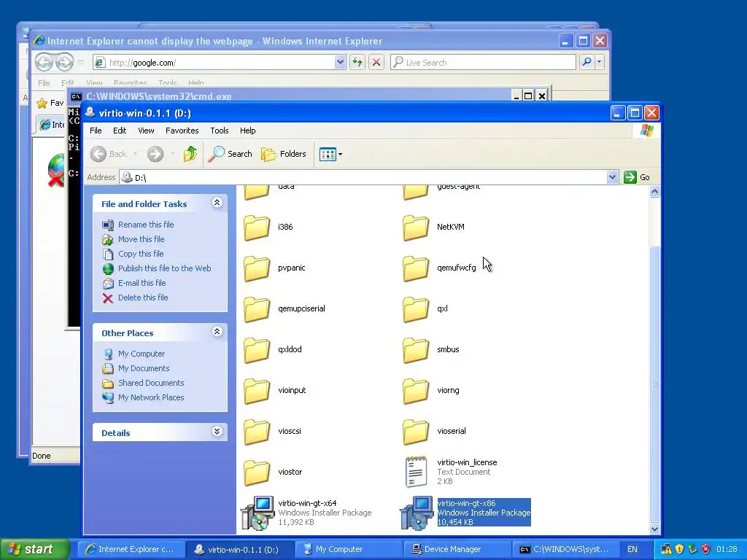Click the vertical scrollbar thumb in file list
Screen dimensions: 747x560
654,384
